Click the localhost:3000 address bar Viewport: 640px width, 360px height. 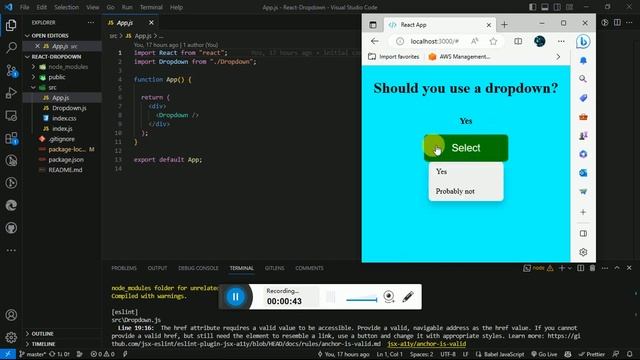[x=434, y=41]
